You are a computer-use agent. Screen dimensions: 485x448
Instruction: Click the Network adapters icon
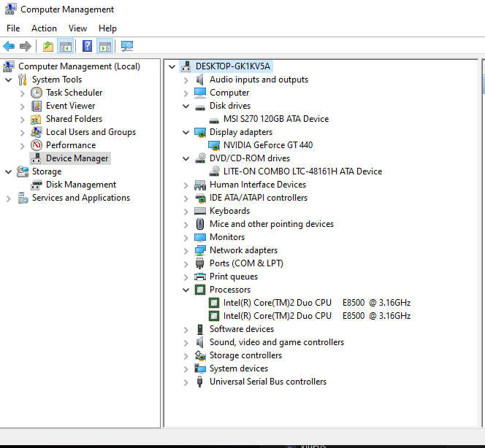[x=200, y=250]
